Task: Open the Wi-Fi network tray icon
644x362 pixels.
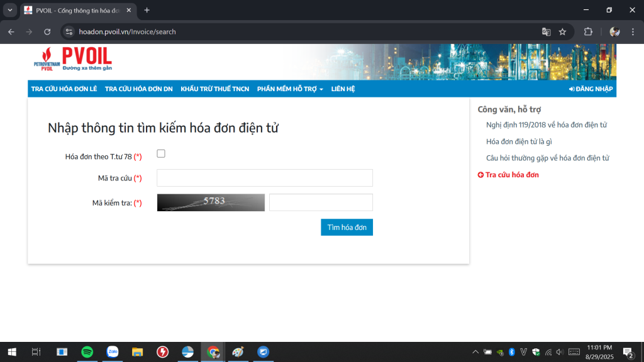Action: 548,352
